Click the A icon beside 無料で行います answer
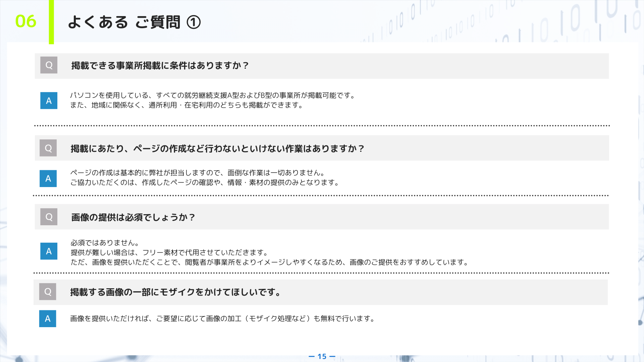This screenshot has height=362, width=644. (48, 318)
